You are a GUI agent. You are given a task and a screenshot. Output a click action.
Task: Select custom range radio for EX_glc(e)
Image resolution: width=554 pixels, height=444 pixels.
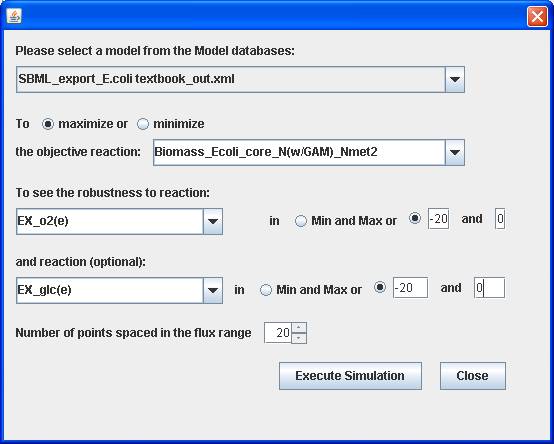coord(380,287)
